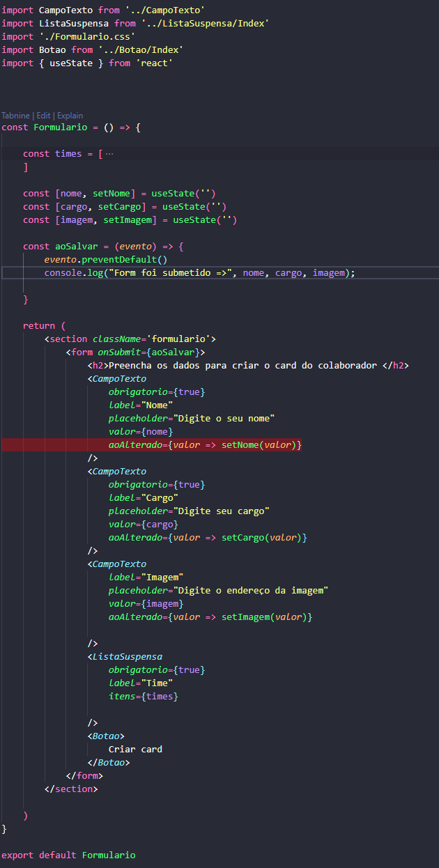
Task: Click the "Digite seu cargo" placeholder
Action: tap(221, 511)
